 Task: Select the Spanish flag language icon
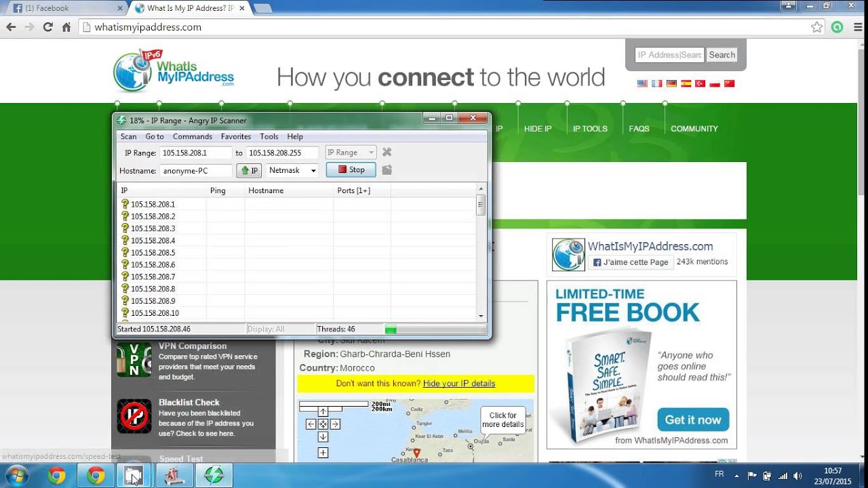pyautogui.click(x=686, y=83)
